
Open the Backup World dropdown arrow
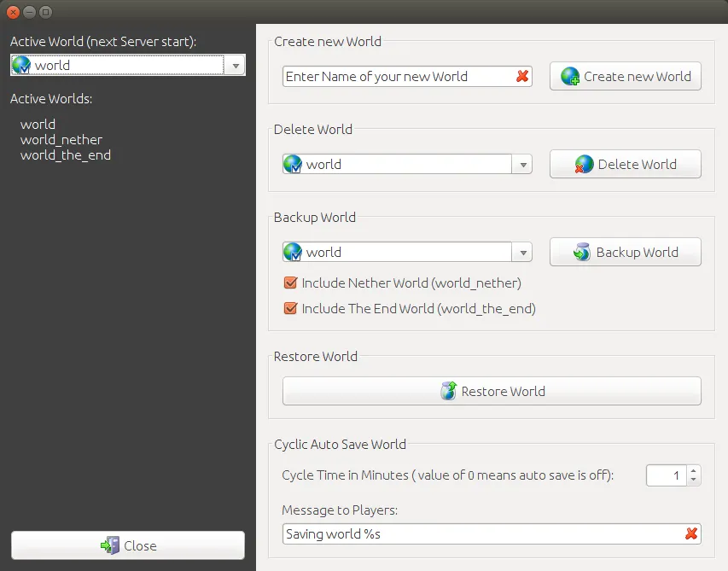[523, 253]
